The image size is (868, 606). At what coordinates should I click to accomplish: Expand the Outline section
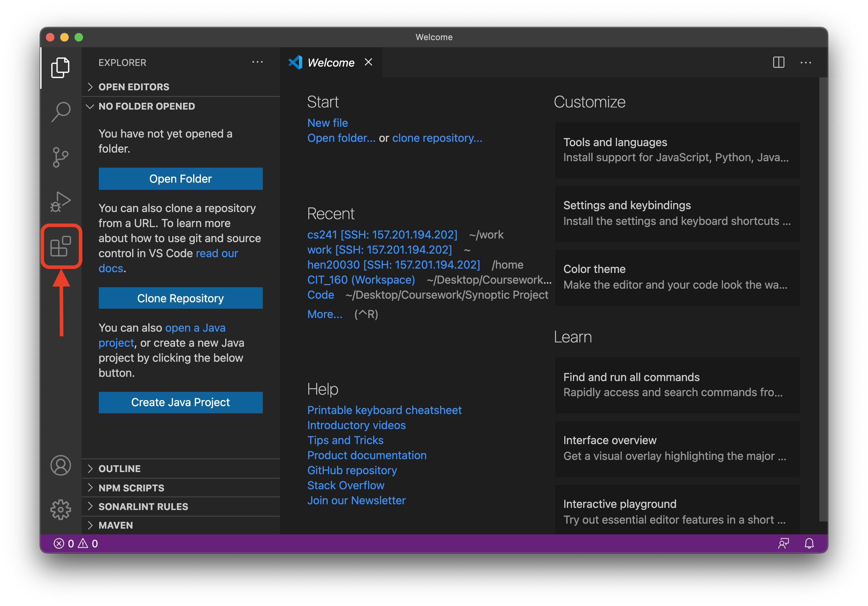[x=120, y=469]
